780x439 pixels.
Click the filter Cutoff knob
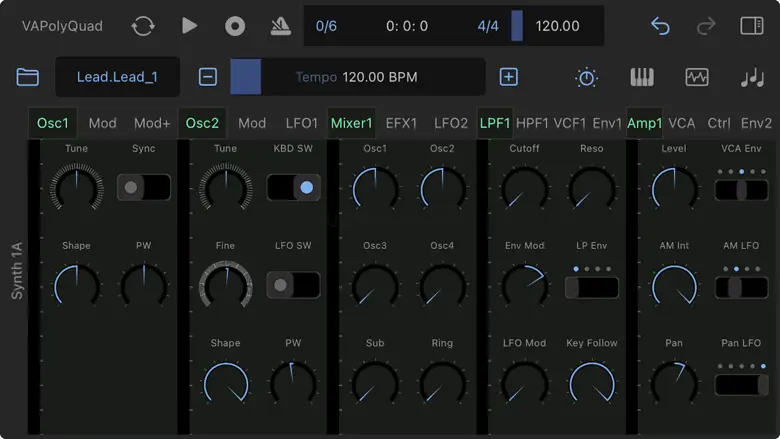[524, 189]
